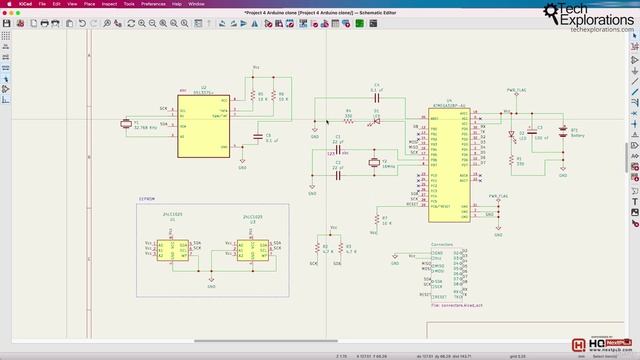The height and width of the screenshot is (360, 640).
Task: Toggle full-window crosshair cursor
Action: 6,78
